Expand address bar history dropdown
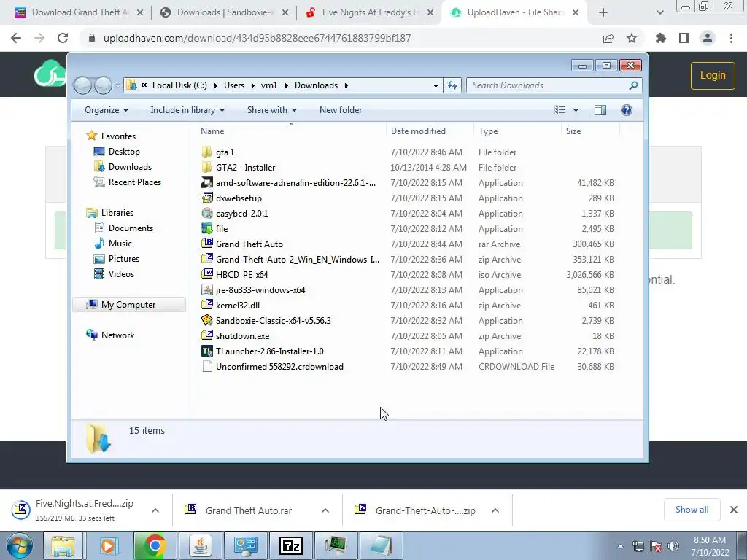The height and width of the screenshot is (560, 747). click(436, 86)
